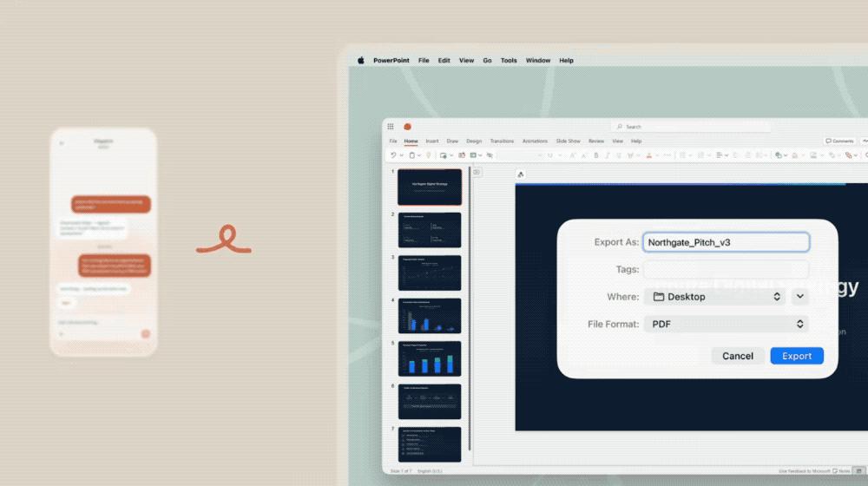The height and width of the screenshot is (486, 868).
Task: Open the Where folder dropdown showing Desktop
Action: (714, 297)
